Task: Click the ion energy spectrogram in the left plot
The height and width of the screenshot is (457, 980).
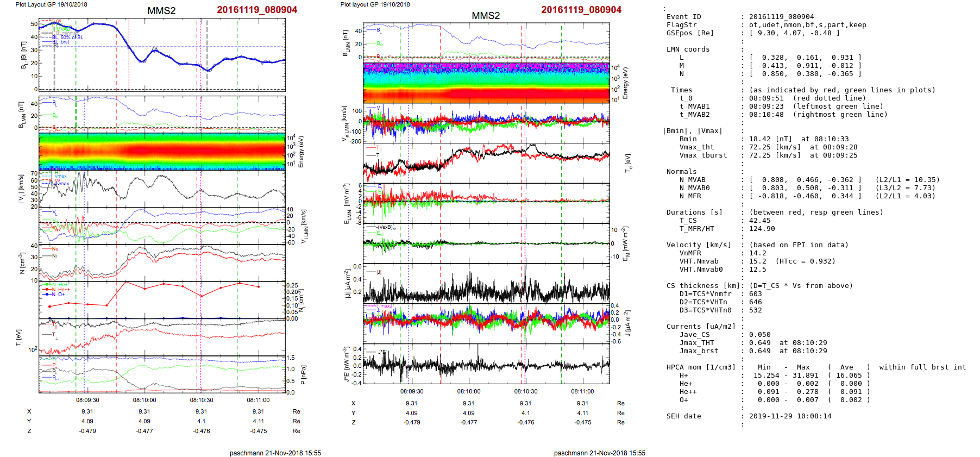Action: tap(162, 152)
